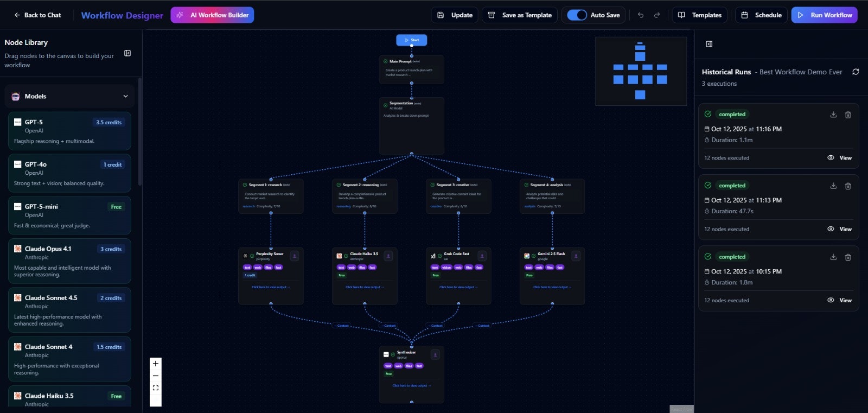Zoom in on the canvas
Viewport: 868px width, 413px height.
pos(156,364)
